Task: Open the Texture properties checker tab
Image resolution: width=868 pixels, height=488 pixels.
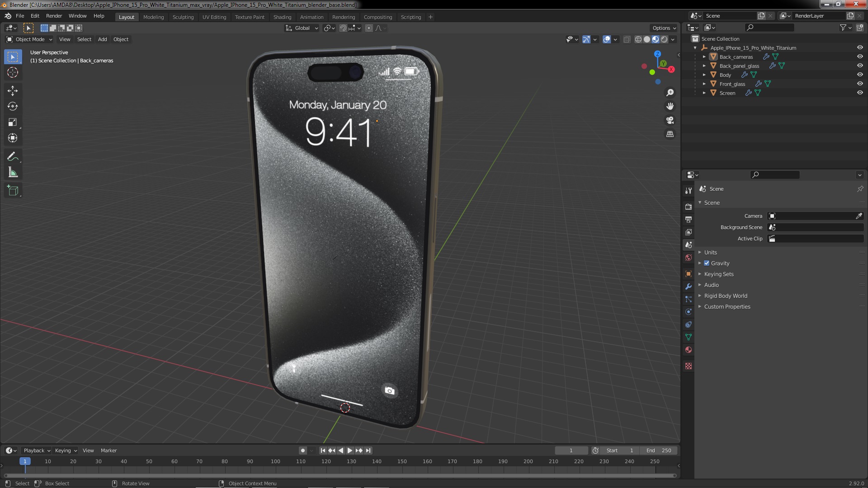Action: pyautogui.click(x=688, y=366)
